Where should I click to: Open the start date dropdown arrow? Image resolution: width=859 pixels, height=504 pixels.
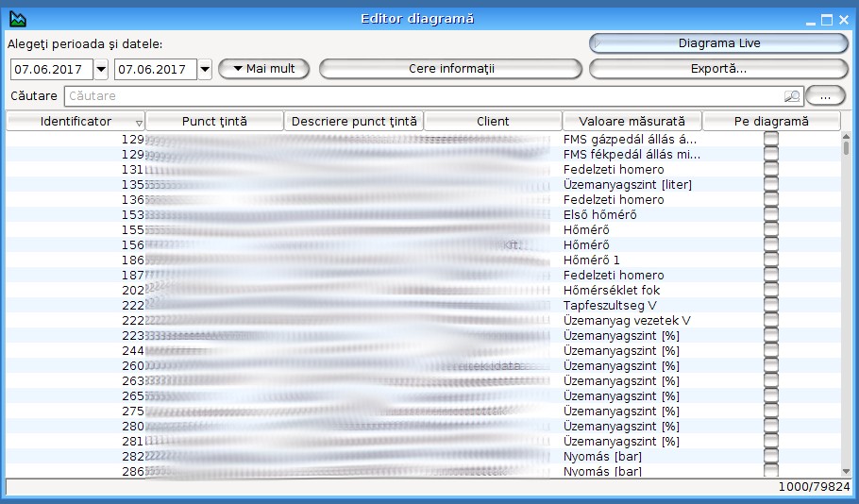pos(101,70)
